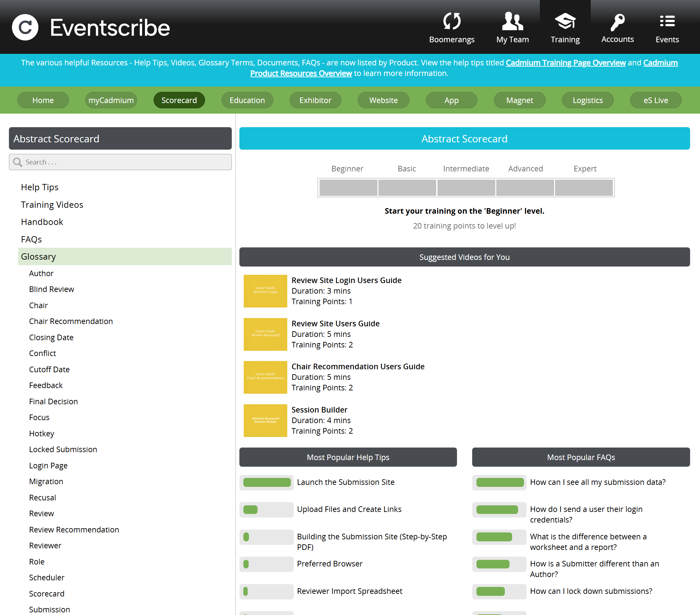This screenshot has width=700, height=615.
Task: Select the Scorecard tab
Action: (x=179, y=100)
